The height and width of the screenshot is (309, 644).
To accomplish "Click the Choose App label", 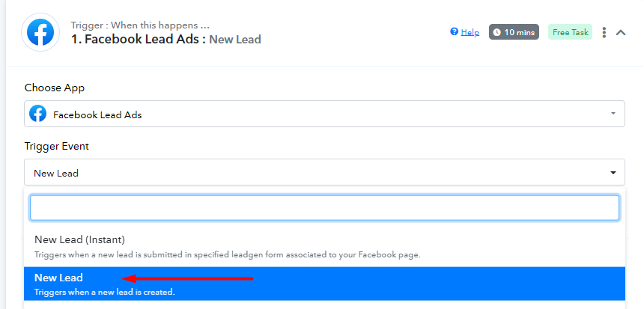I will coord(54,88).
